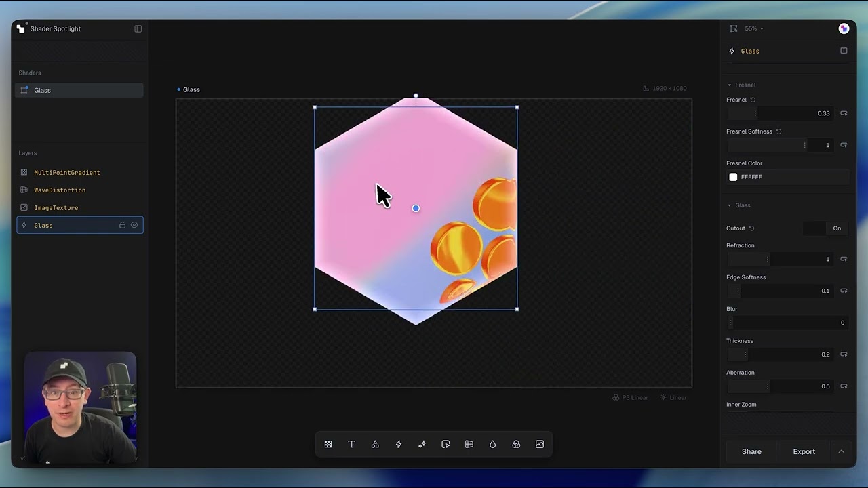Adjust the Refraction slider
The image size is (868, 488).
781,259
